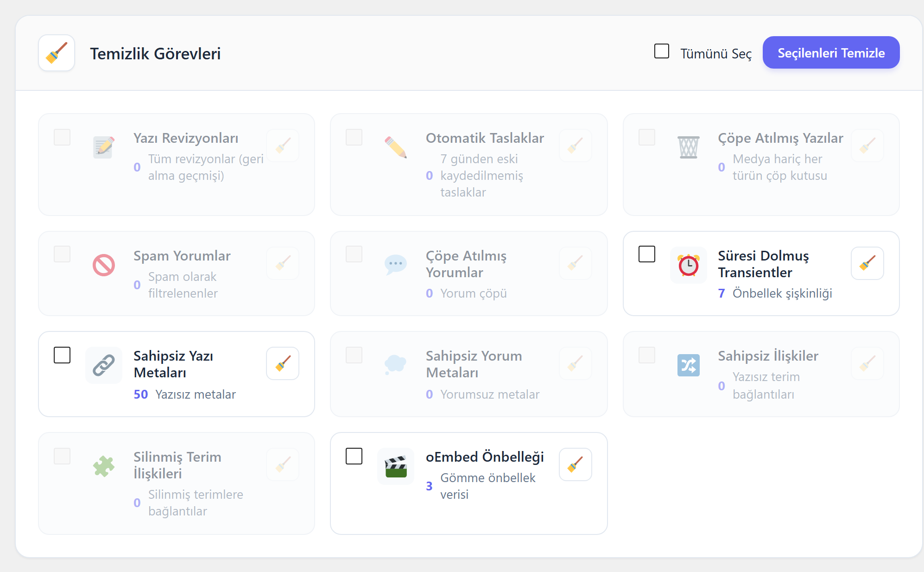Screen dimensions: 924x572
Task: Click the Temizlik Görevleri heading
Action: pos(155,53)
